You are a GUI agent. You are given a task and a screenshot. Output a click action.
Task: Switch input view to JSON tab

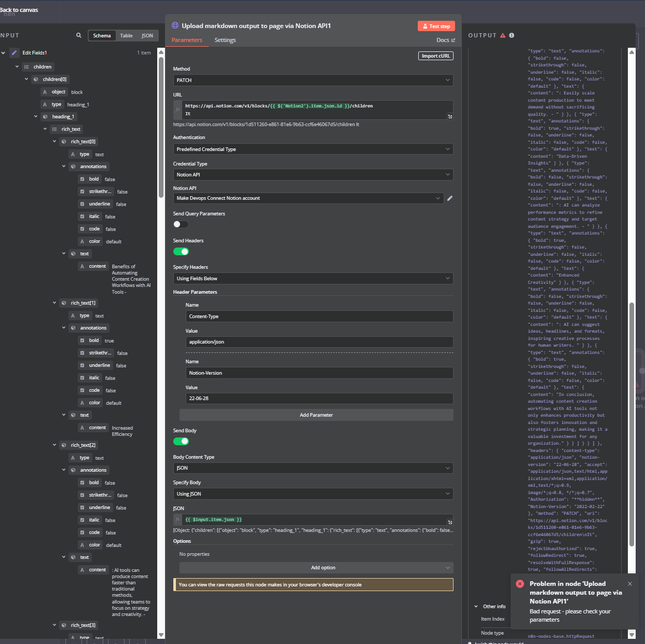(x=147, y=36)
